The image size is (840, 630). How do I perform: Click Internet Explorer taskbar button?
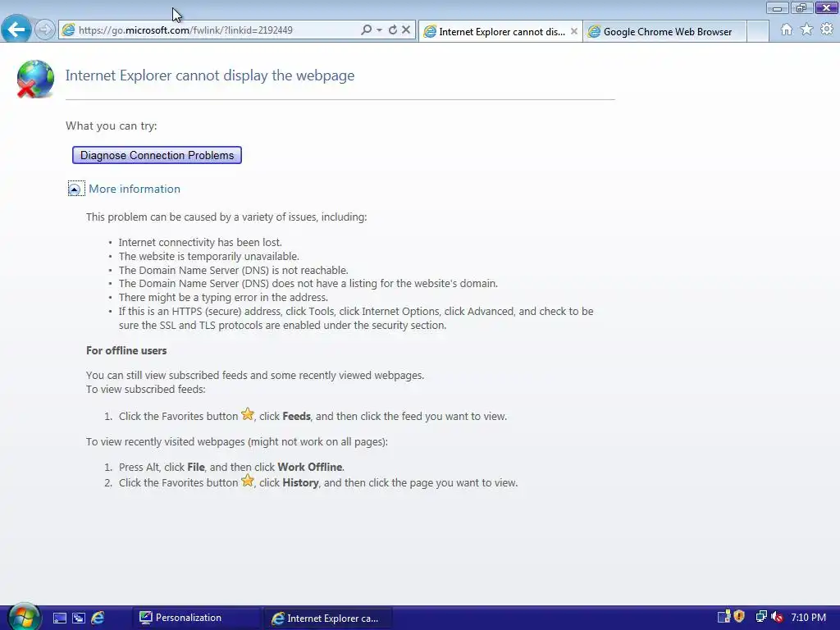(x=328, y=618)
